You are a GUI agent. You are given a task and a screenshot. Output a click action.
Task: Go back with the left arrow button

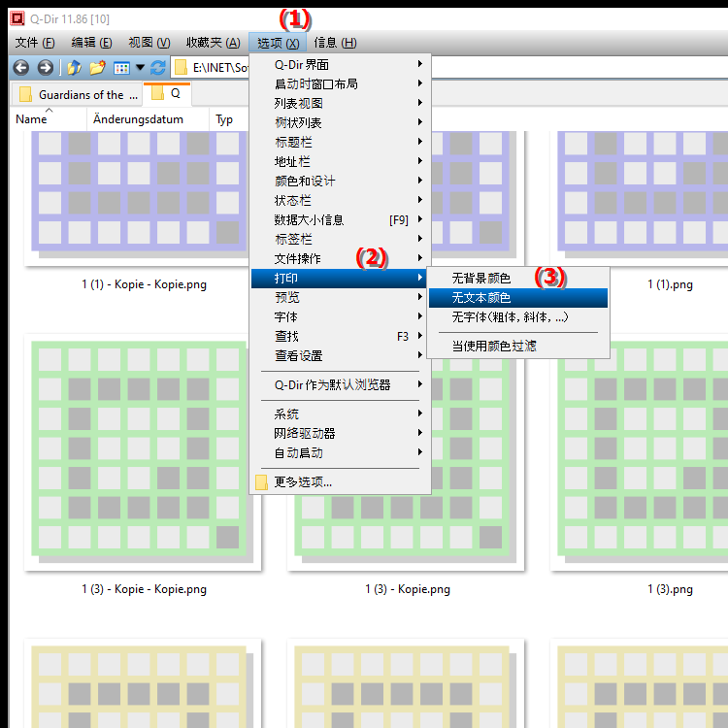point(21,68)
